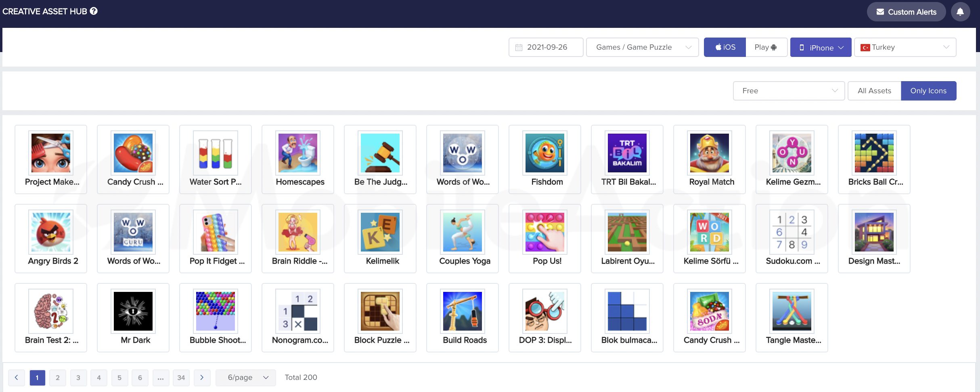
Task: Click the Custom Alerts button
Action: point(906,12)
